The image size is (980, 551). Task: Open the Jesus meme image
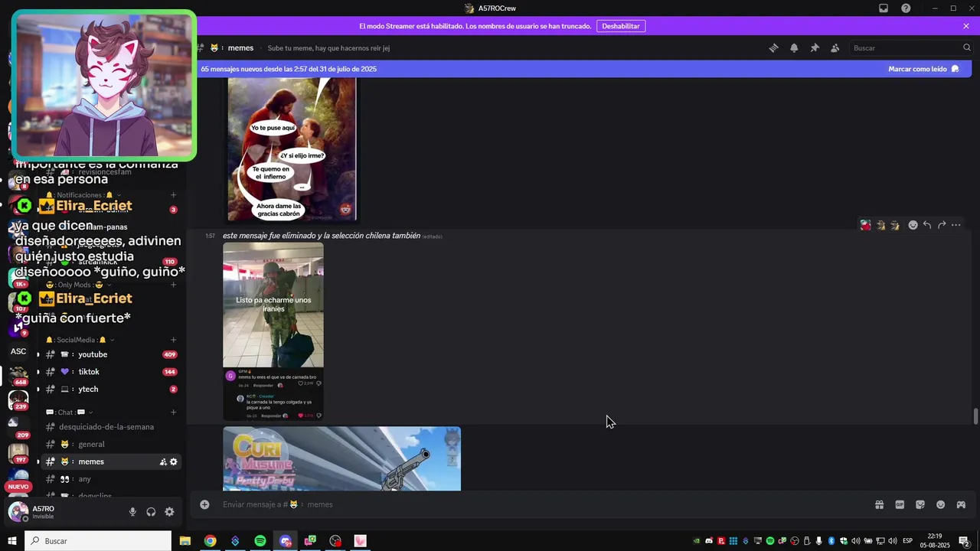point(292,149)
